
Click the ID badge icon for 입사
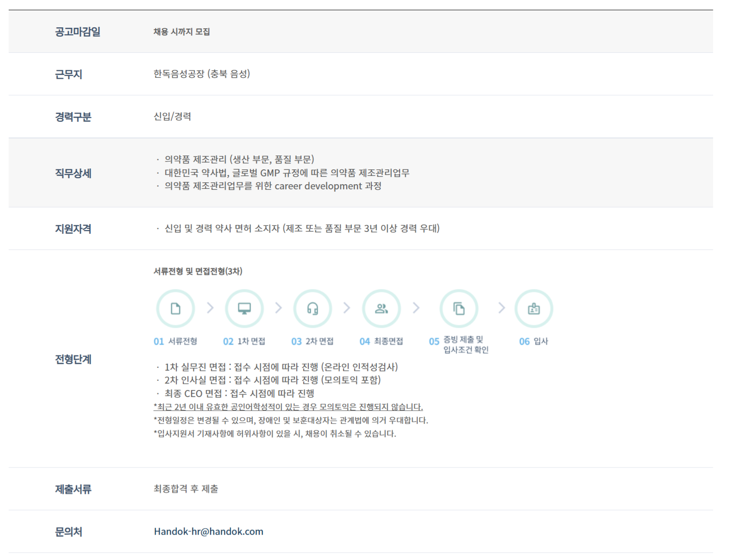pyautogui.click(x=534, y=309)
